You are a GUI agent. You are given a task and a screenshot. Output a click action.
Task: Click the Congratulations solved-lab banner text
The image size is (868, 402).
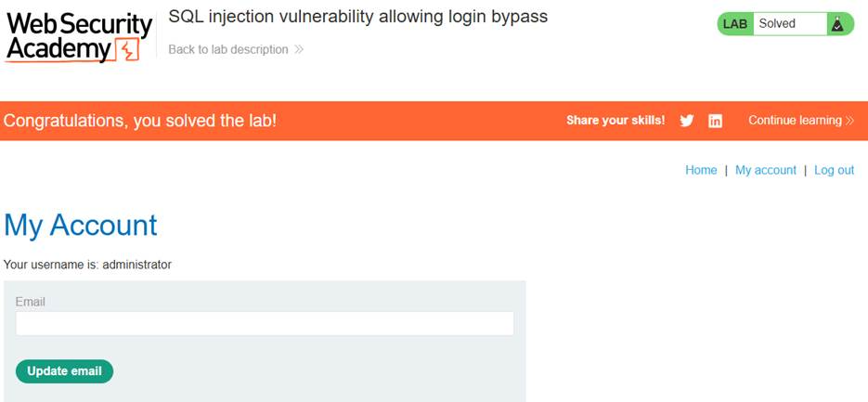tap(140, 121)
